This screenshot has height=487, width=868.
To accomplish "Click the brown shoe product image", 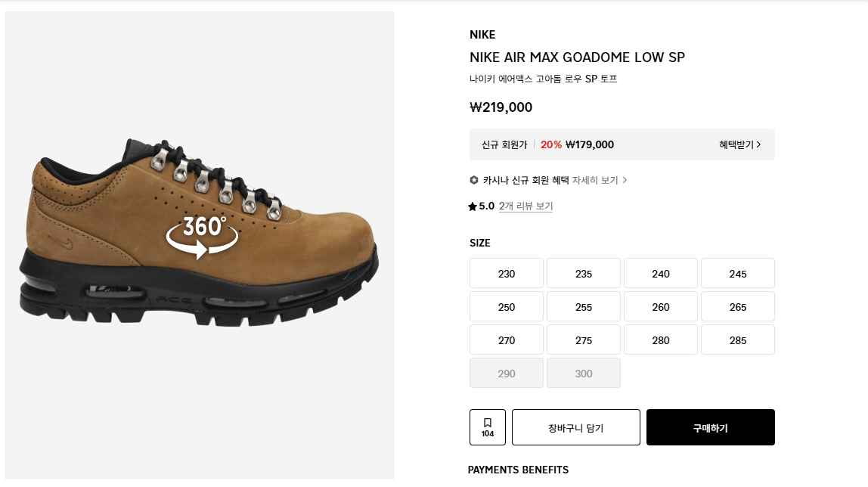I will click(x=200, y=232).
